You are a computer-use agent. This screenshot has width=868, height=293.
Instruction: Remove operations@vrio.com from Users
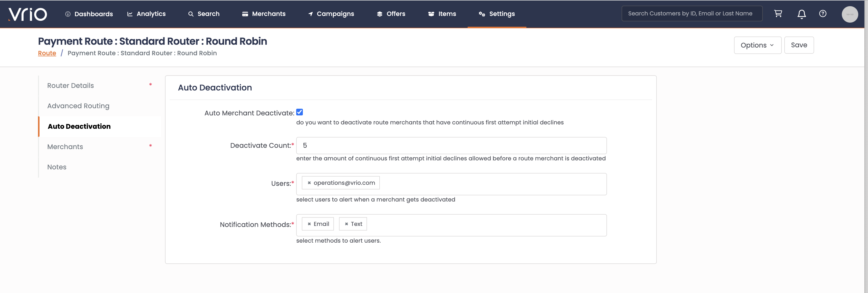pos(309,183)
